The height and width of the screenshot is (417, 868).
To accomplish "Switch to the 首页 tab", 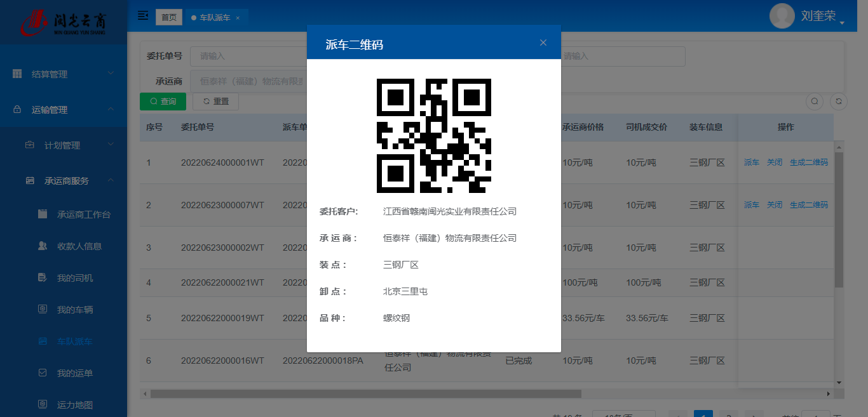I will coord(169,18).
